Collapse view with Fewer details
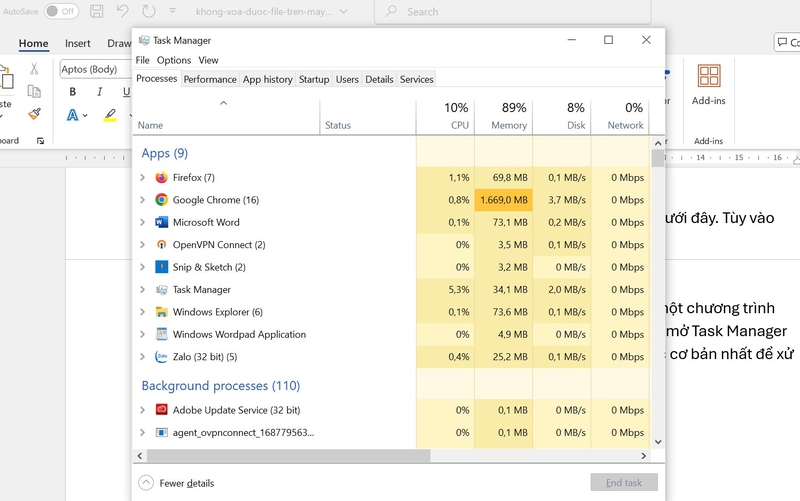The height and width of the screenshot is (501, 800). [x=177, y=483]
